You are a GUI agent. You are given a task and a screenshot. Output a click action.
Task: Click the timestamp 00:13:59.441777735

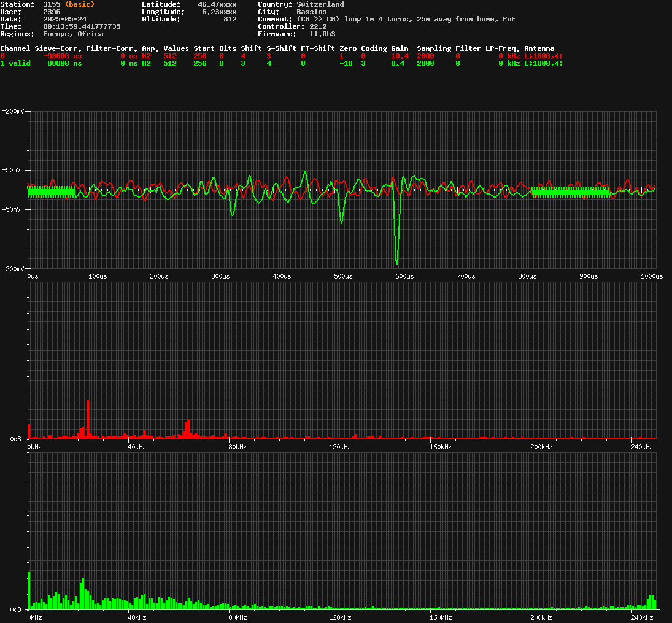82,26
